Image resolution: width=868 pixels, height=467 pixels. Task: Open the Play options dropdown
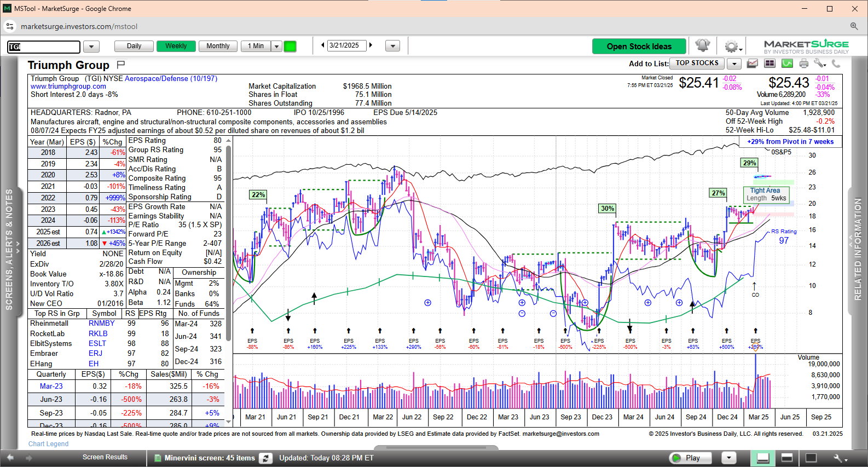(728, 458)
